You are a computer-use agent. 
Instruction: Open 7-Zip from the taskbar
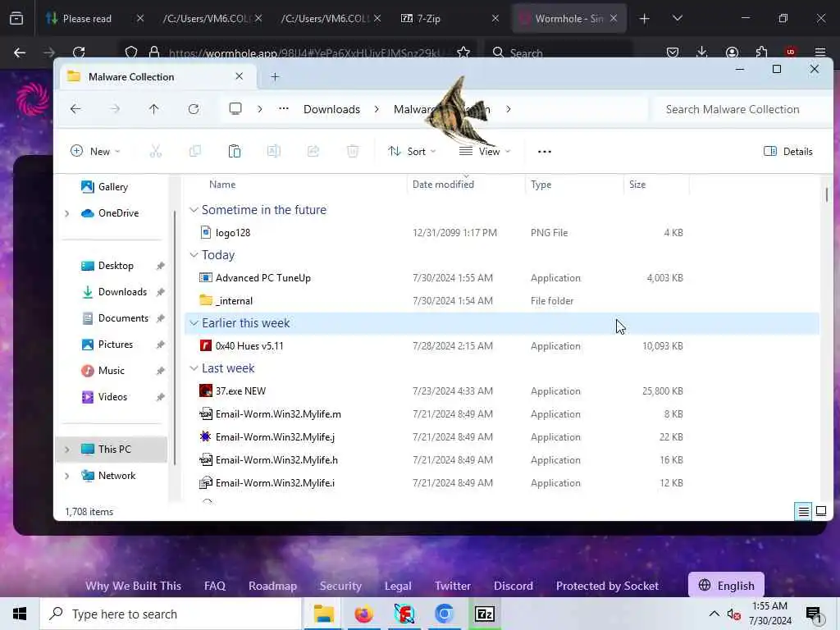click(484, 614)
